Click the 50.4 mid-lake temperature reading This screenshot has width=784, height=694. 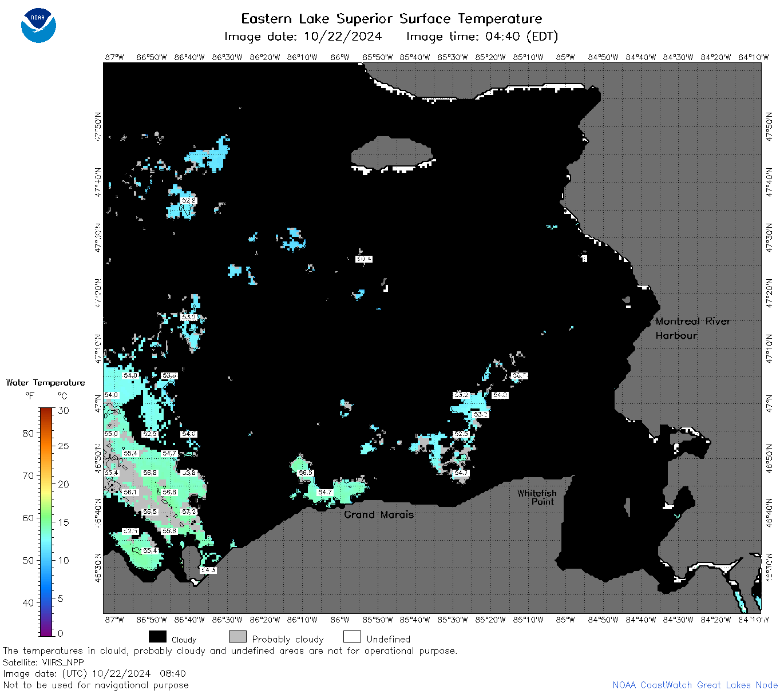click(x=364, y=259)
